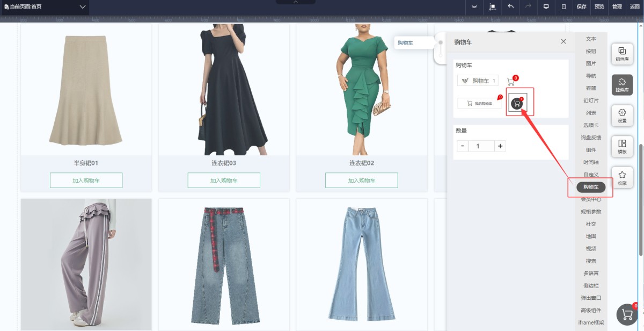The width and height of the screenshot is (644, 331).
Task: Open the 收藏 favorites panel
Action: point(622,178)
